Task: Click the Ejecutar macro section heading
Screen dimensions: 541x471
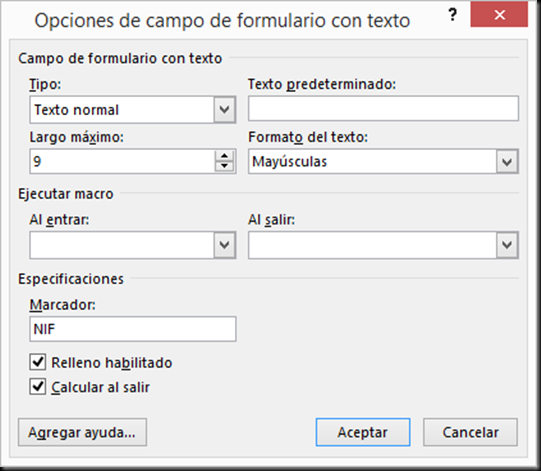Action: click(x=66, y=194)
